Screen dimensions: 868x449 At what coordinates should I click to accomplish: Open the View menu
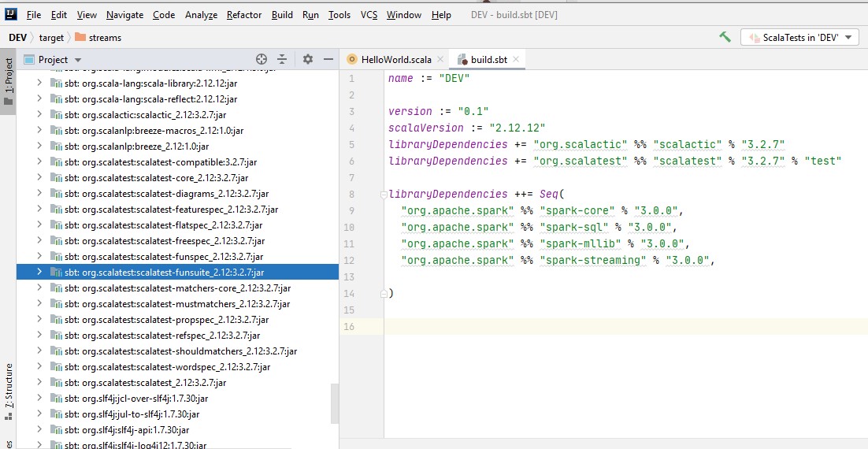[x=87, y=15]
